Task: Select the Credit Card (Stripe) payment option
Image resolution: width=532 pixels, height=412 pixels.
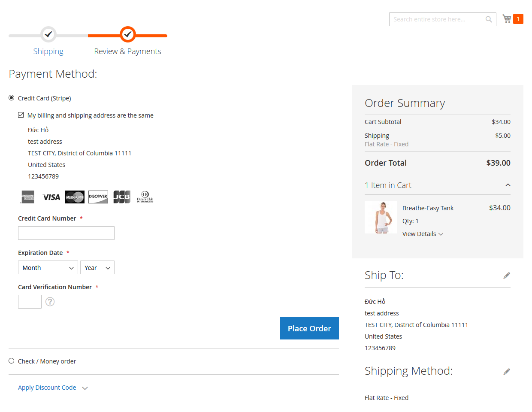Action: [x=11, y=97]
